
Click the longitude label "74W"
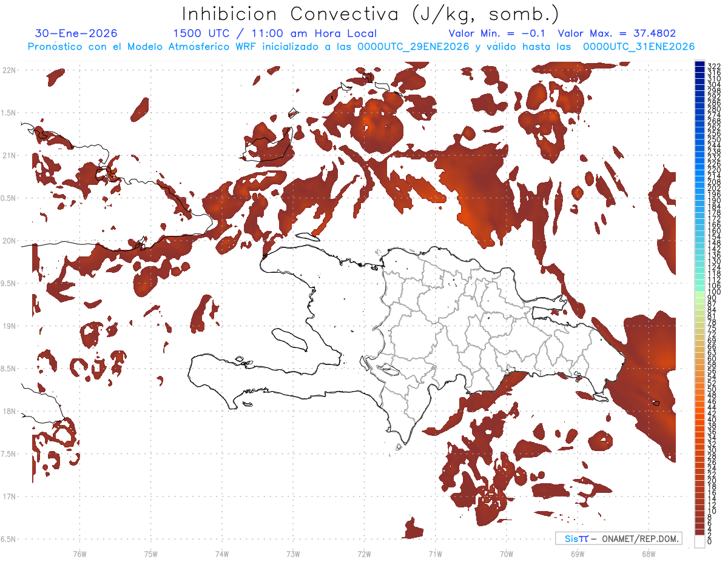click(221, 554)
